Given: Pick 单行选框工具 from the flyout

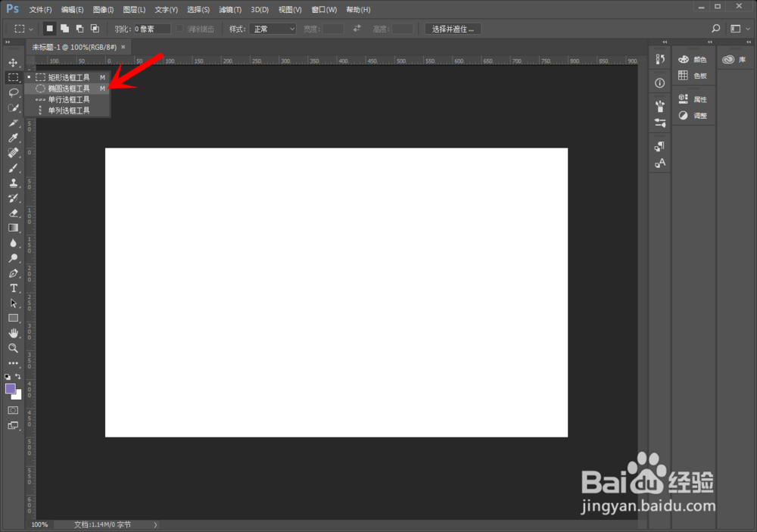Looking at the screenshot, I should (x=67, y=99).
